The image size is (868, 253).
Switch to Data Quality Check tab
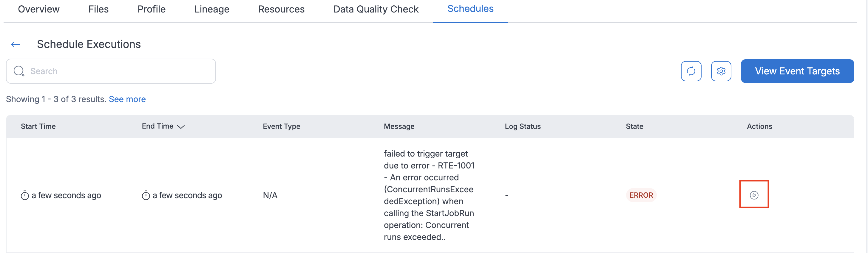point(376,9)
